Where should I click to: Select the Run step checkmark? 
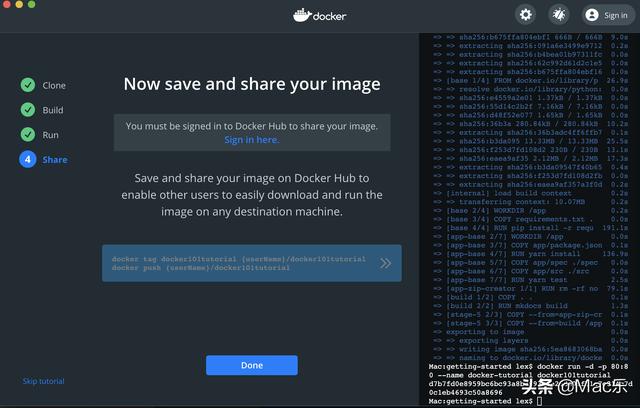pyautogui.click(x=28, y=135)
